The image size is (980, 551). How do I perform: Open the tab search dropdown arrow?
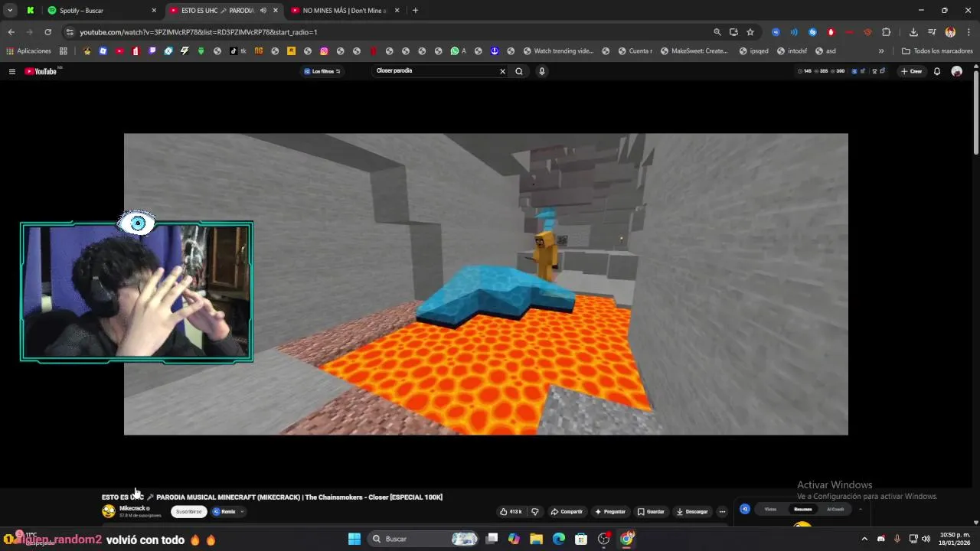point(10,11)
